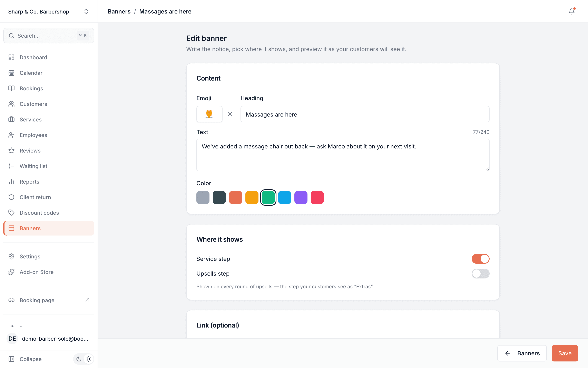Open Reviews menu item

pyautogui.click(x=49, y=151)
